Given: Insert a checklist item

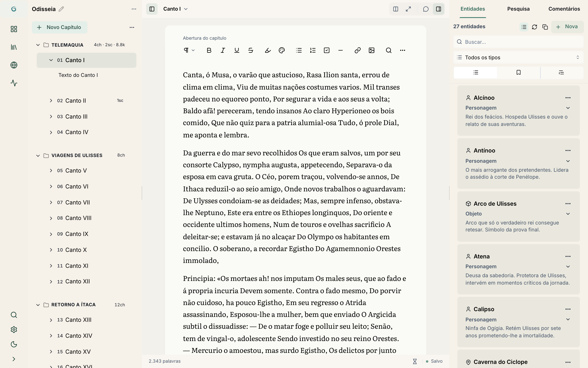Looking at the screenshot, I should click(326, 50).
